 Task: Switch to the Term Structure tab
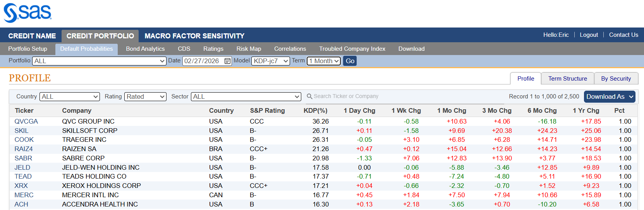coord(567,79)
